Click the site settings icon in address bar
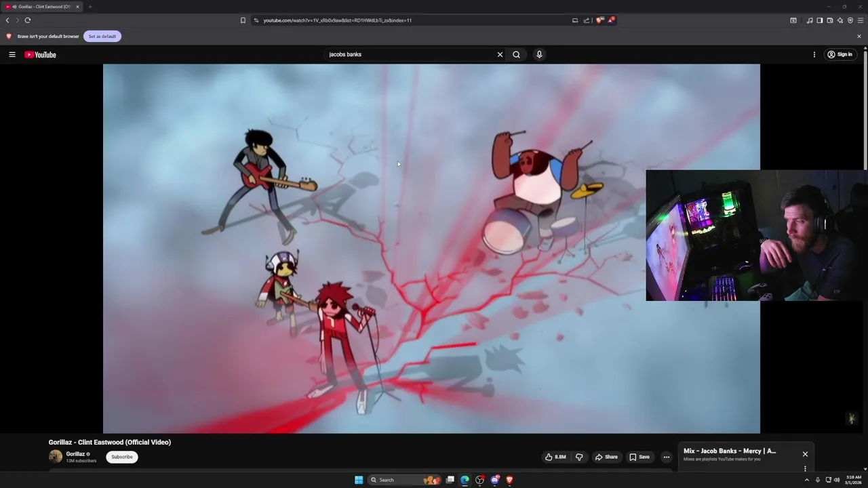Image resolution: width=868 pixels, height=488 pixels. coord(256,20)
